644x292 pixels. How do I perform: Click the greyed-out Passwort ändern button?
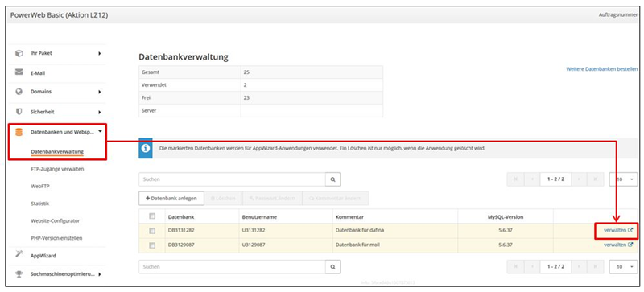point(272,198)
